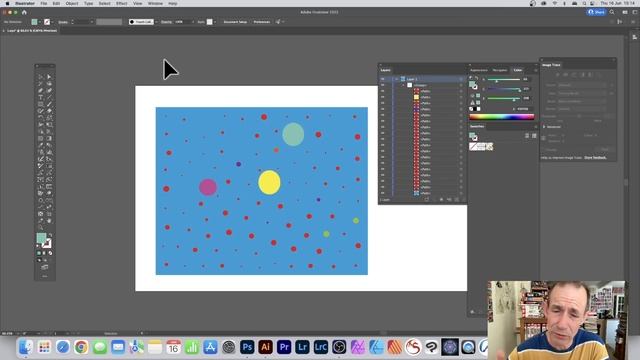Open the control bar stroke color dropdown
The height and width of the screenshot is (360, 640).
[x=53, y=22]
